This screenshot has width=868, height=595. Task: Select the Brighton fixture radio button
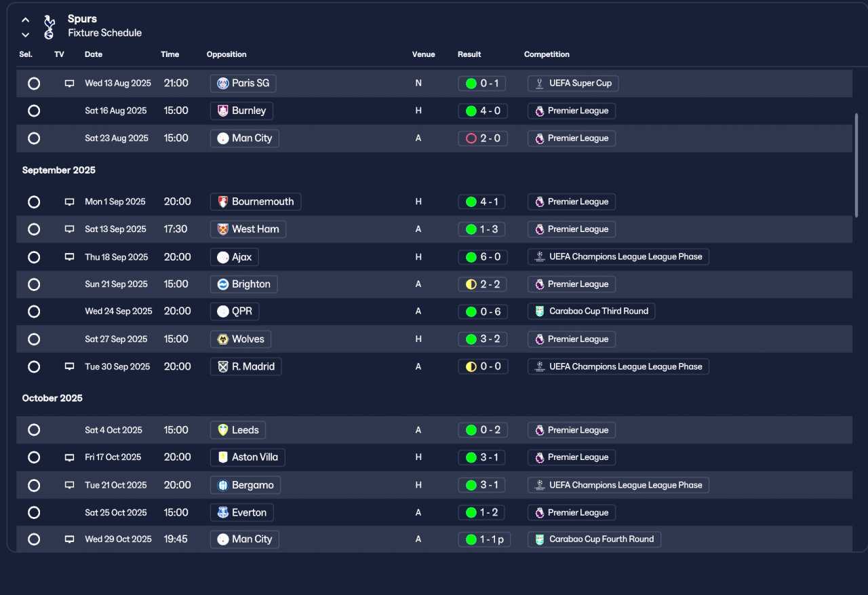point(34,284)
